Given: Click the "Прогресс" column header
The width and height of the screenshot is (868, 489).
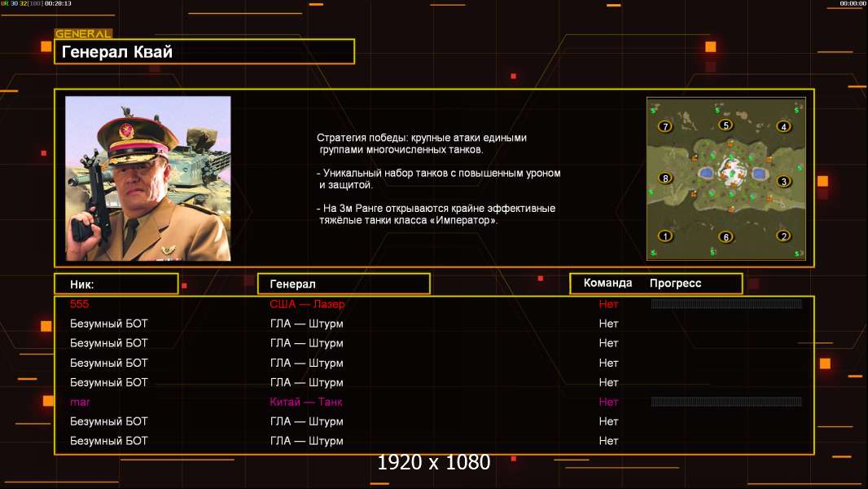Looking at the screenshot, I should tap(675, 283).
